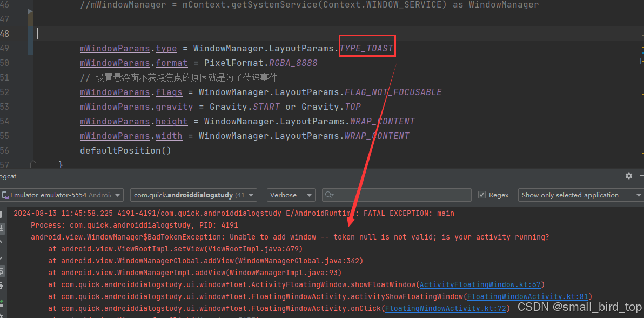Click the TYPE_TOAST constant in code

click(367, 49)
